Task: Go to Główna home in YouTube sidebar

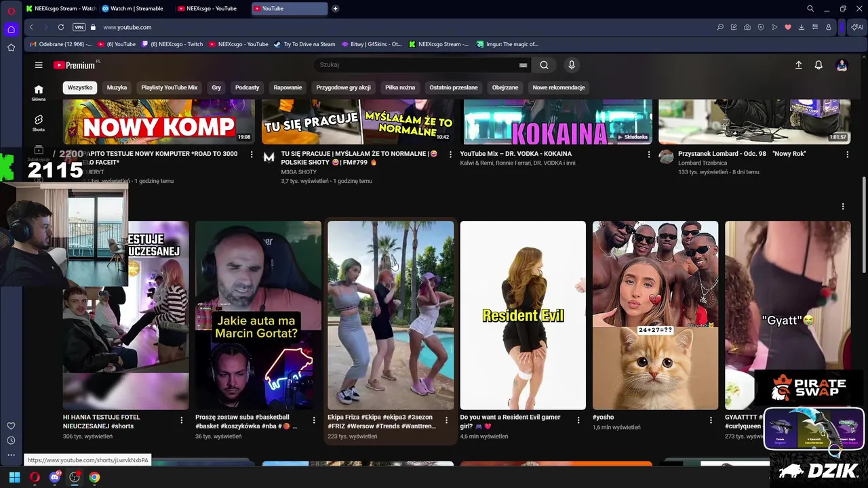Action: click(39, 93)
